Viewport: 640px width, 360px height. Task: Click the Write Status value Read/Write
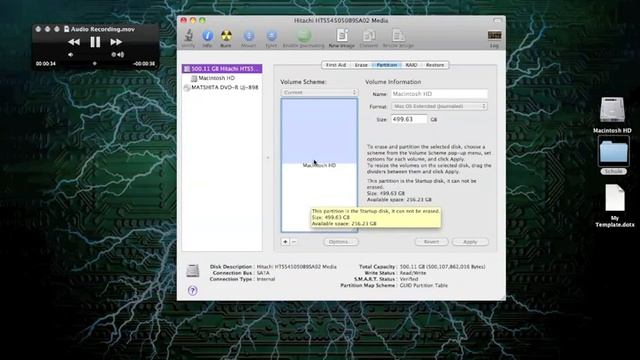coord(413,273)
